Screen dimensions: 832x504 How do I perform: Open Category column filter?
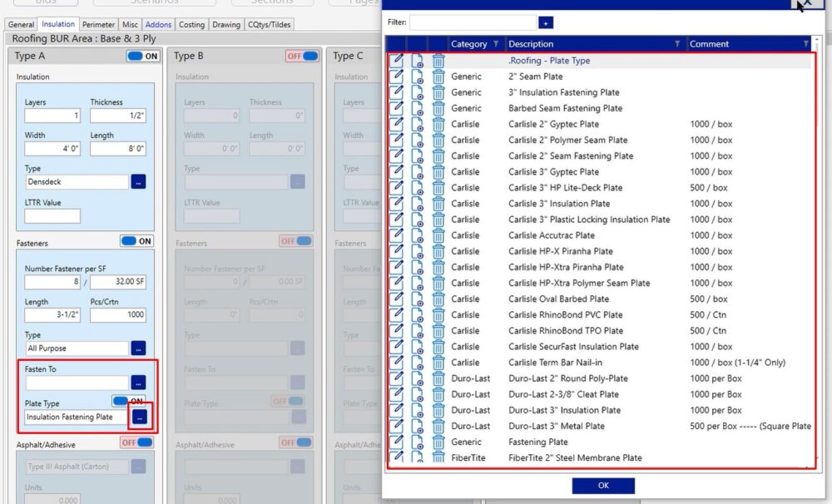click(x=496, y=44)
